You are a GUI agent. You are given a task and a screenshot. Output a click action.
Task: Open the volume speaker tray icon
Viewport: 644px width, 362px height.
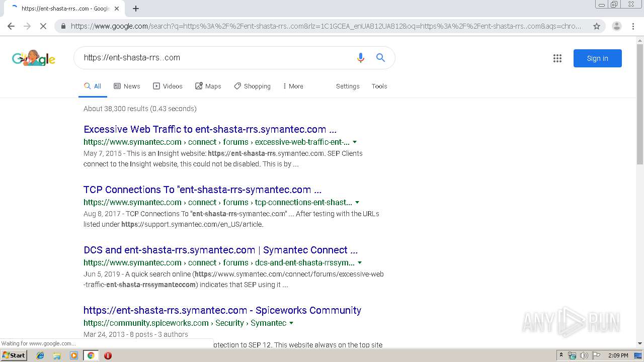click(584, 355)
